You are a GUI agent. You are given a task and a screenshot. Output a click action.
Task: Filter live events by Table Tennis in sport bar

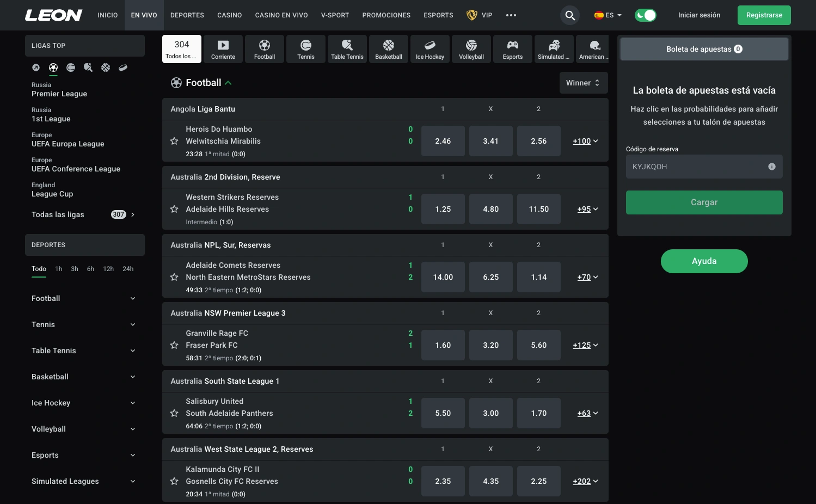click(347, 49)
